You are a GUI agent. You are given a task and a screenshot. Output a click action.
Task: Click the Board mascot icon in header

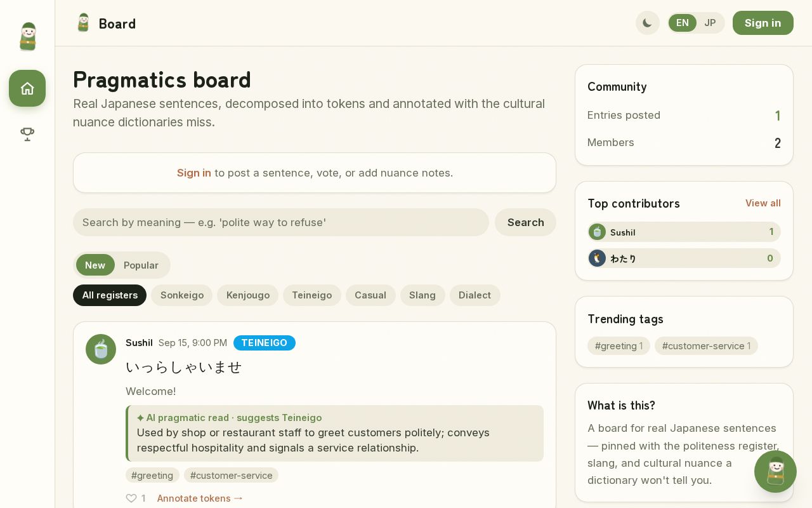pos(83,23)
